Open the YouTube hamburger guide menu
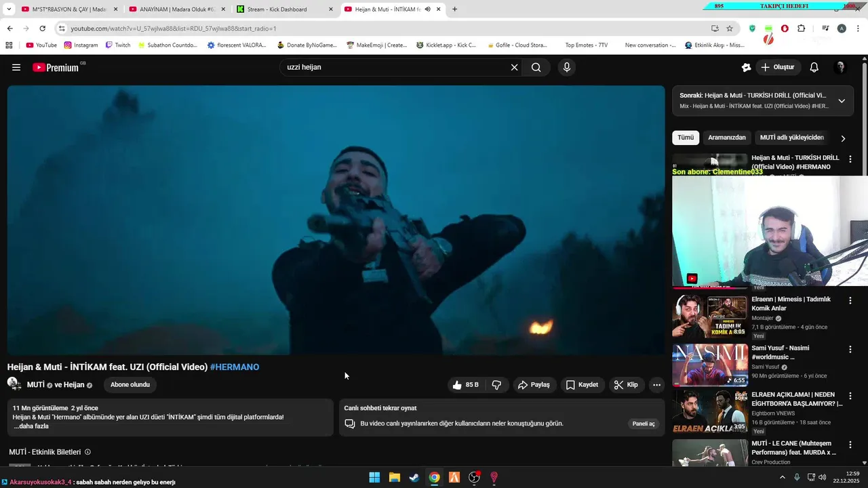This screenshot has width=868, height=488. pyautogui.click(x=16, y=67)
